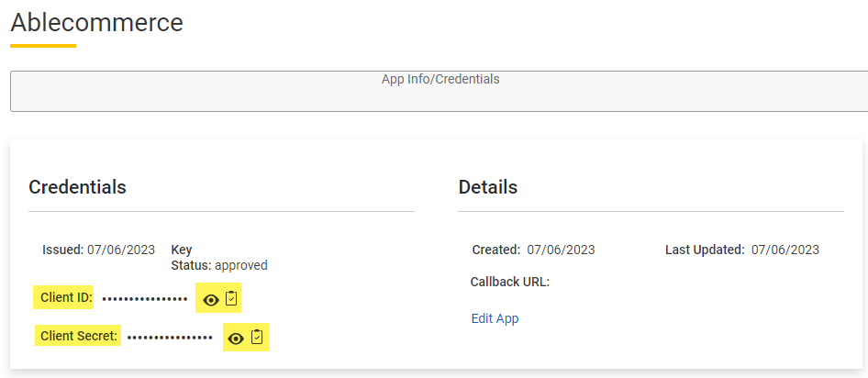Click the Last Updated date value

[785, 250]
